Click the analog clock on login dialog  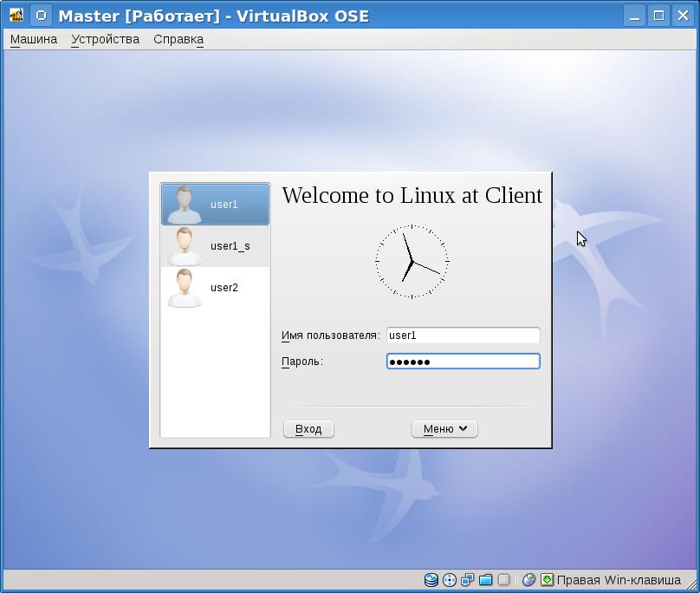click(x=412, y=261)
